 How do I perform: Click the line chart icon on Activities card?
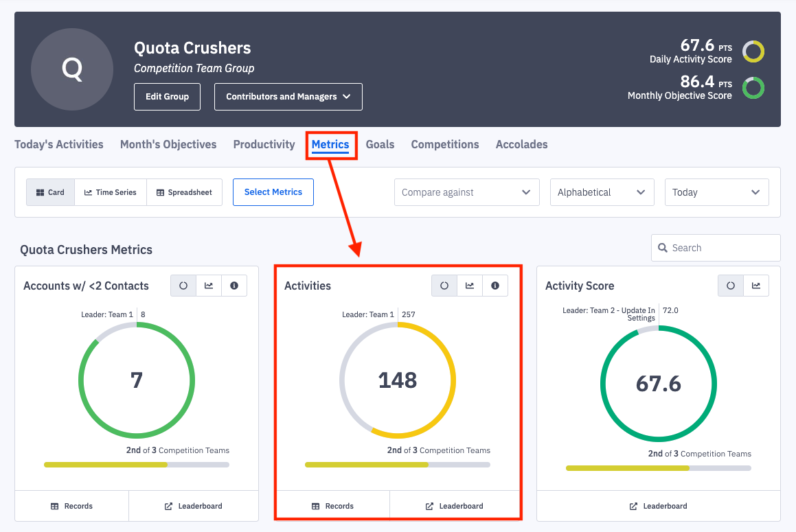tap(470, 286)
